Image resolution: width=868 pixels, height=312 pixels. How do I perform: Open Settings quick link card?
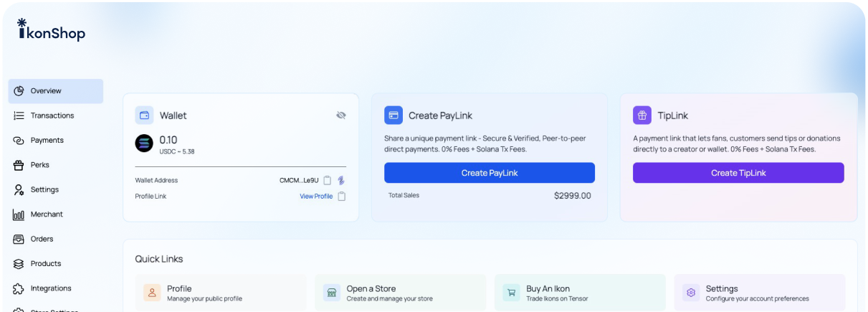click(760, 293)
